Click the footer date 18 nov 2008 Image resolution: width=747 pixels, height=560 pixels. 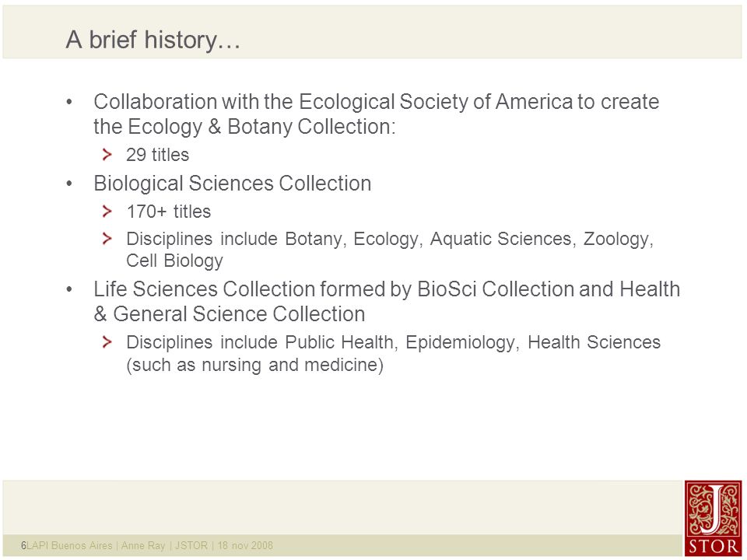pos(245,546)
